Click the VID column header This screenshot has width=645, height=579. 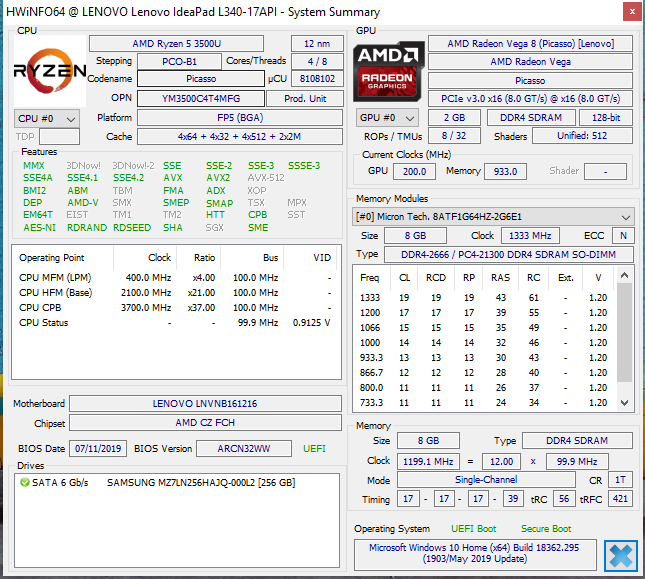coord(311,258)
